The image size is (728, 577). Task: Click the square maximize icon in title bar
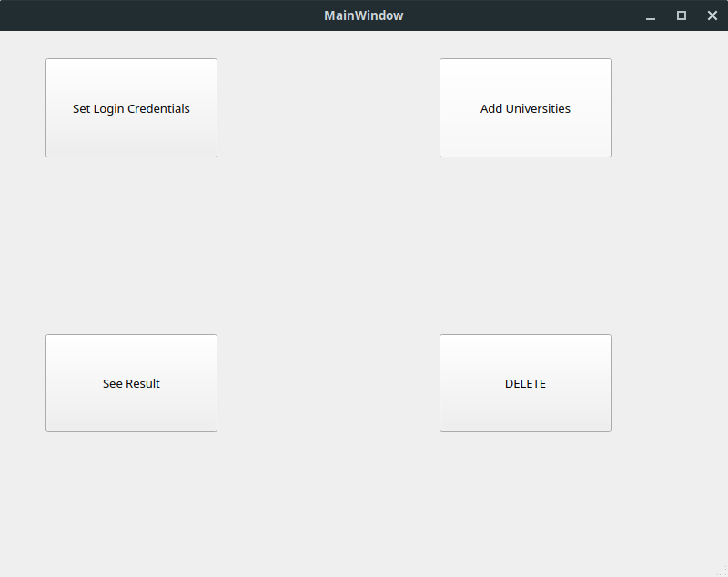coord(681,15)
